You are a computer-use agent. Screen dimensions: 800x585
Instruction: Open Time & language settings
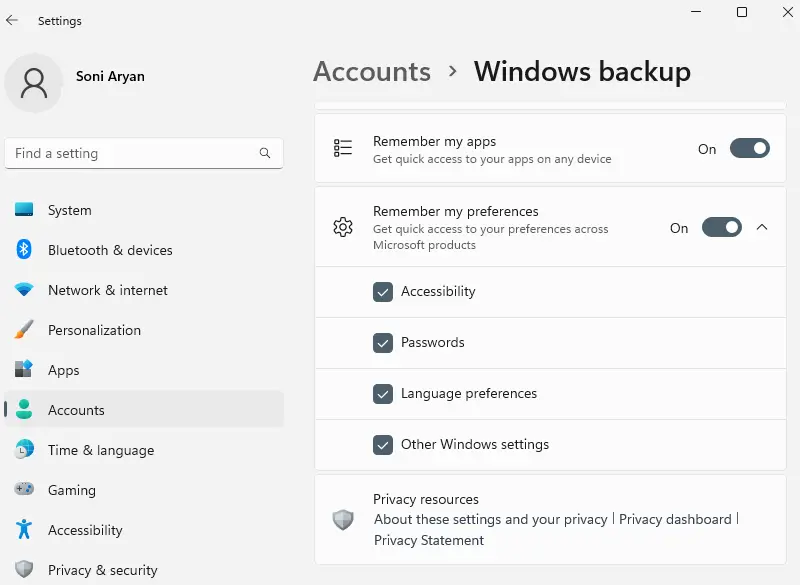click(x=100, y=450)
